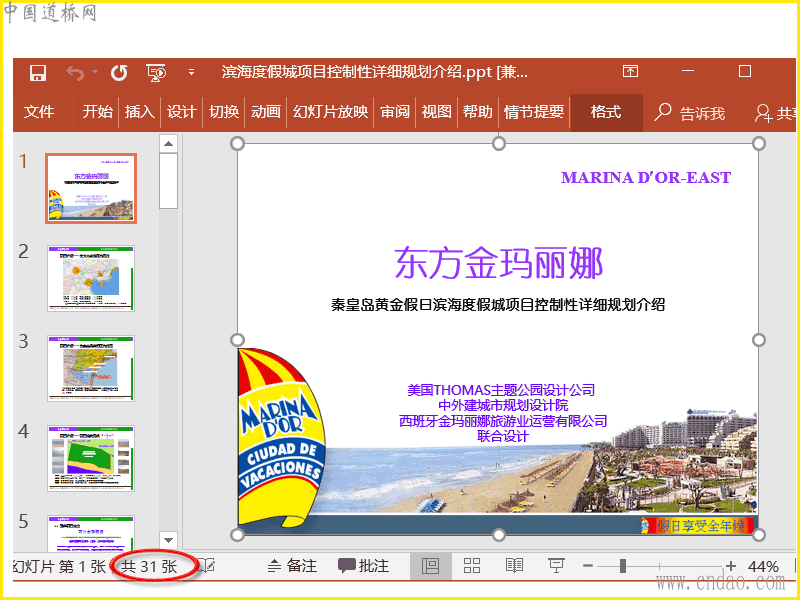Click thumbnail pane scroll down arrow
Image resolution: width=800 pixels, height=600 pixels.
(168, 540)
